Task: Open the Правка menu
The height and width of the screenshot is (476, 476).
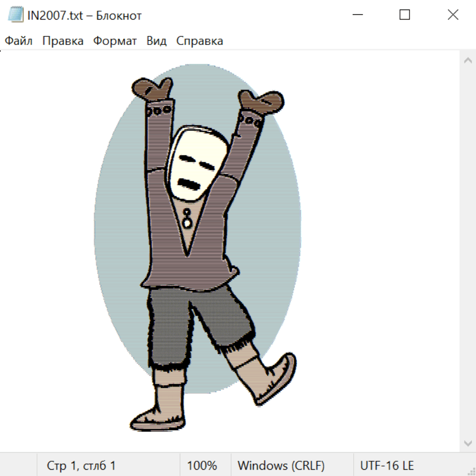Action: coord(62,41)
